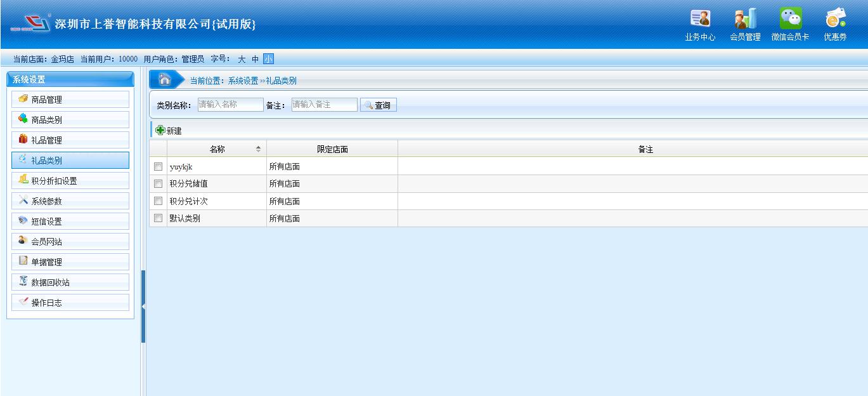Open 商品管理 in the sidebar menu
Viewport: 868px width, 396px height.
(70, 100)
